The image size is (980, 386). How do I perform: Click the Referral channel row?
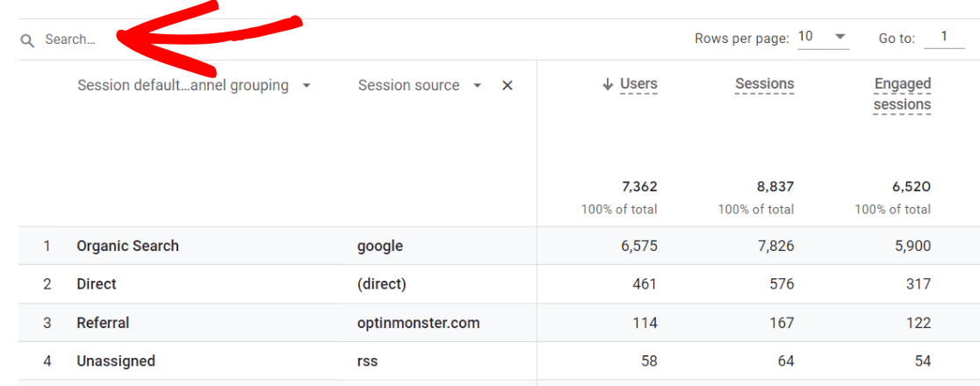tap(103, 323)
